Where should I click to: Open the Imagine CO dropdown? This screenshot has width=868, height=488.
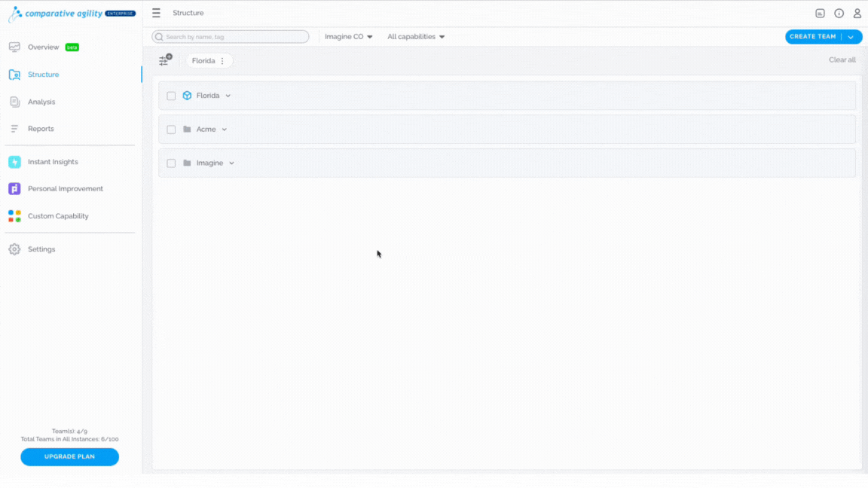348,36
